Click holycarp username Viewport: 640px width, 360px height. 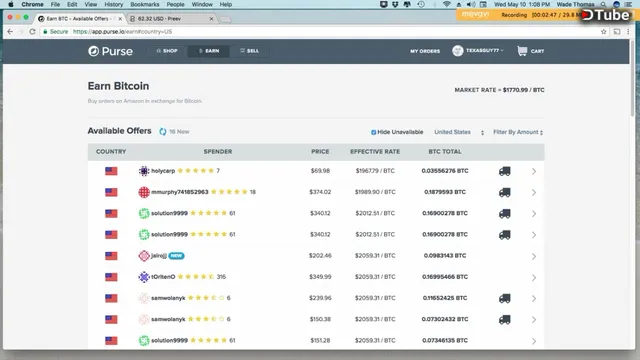pyautogui.click(x=163, y=171)
